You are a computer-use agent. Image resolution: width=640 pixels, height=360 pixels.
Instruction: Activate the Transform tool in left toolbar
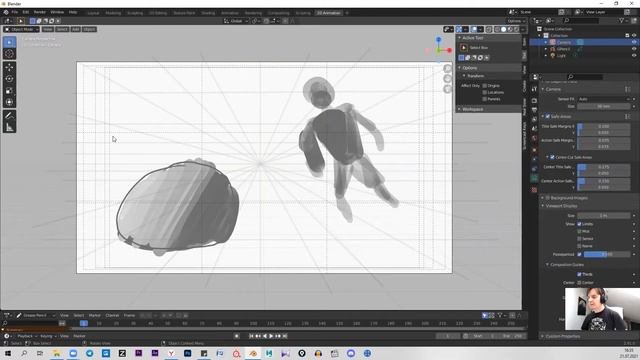coord(10,102)
